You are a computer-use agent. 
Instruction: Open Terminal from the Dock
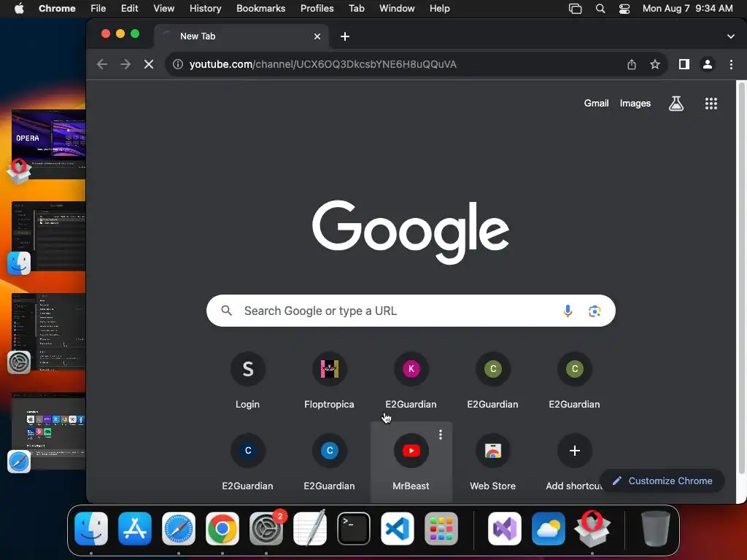tap(354, 529)
